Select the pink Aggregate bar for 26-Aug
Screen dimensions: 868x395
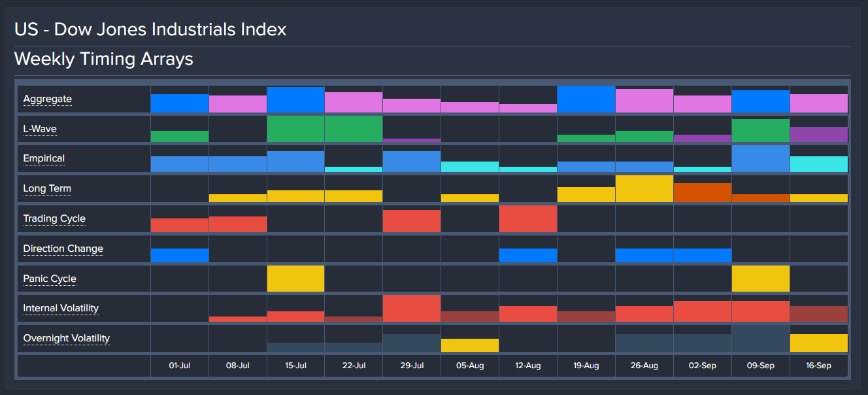[644, 101]
